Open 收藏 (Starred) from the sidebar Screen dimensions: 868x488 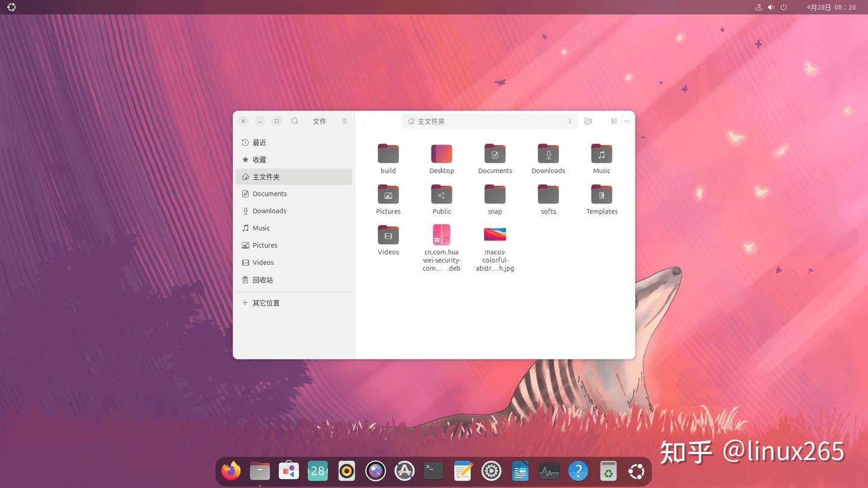tap(259, 159)
